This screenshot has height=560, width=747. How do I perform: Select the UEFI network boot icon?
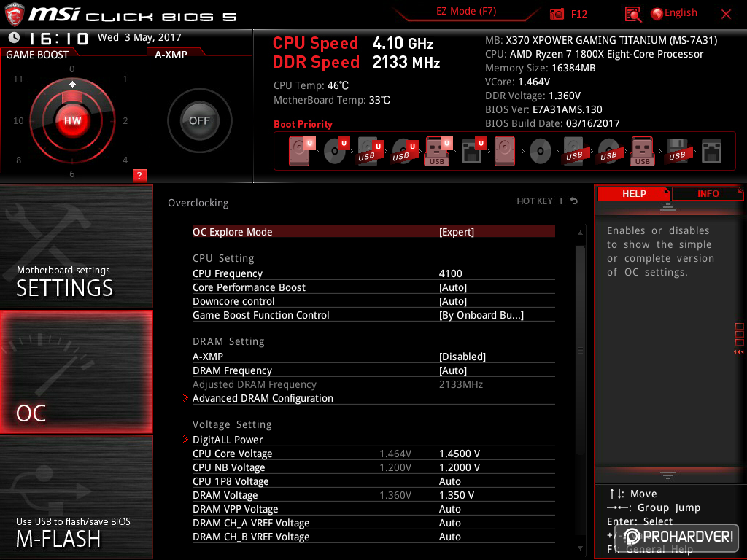pyautogui.click(x=473, y=151)
